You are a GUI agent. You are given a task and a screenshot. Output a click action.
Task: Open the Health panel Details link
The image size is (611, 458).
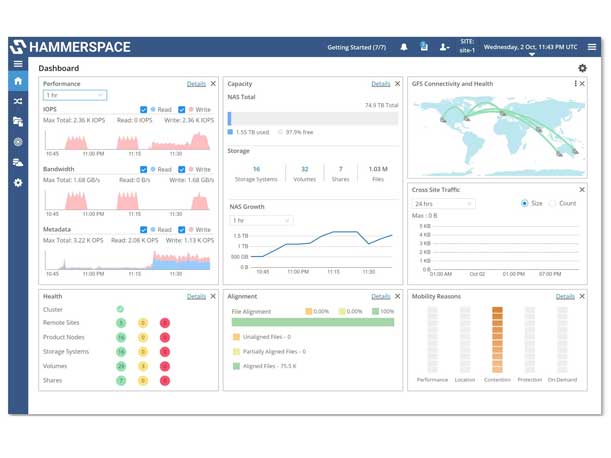click(196, 296)
